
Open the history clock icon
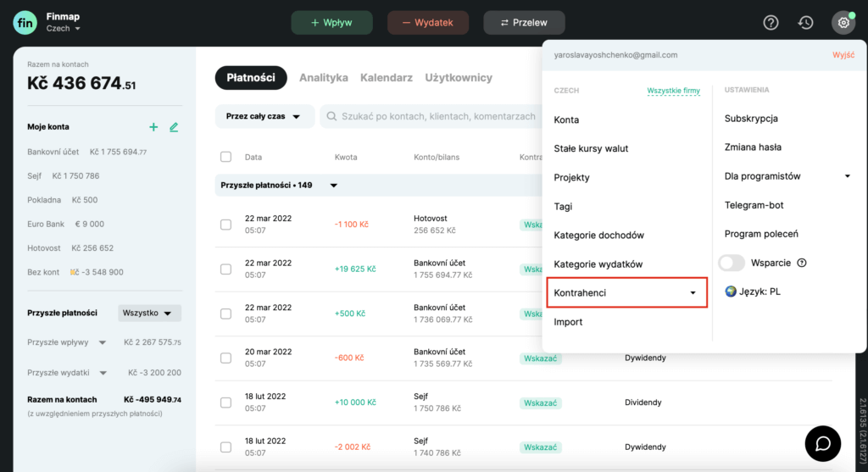(x=805, y=23)
